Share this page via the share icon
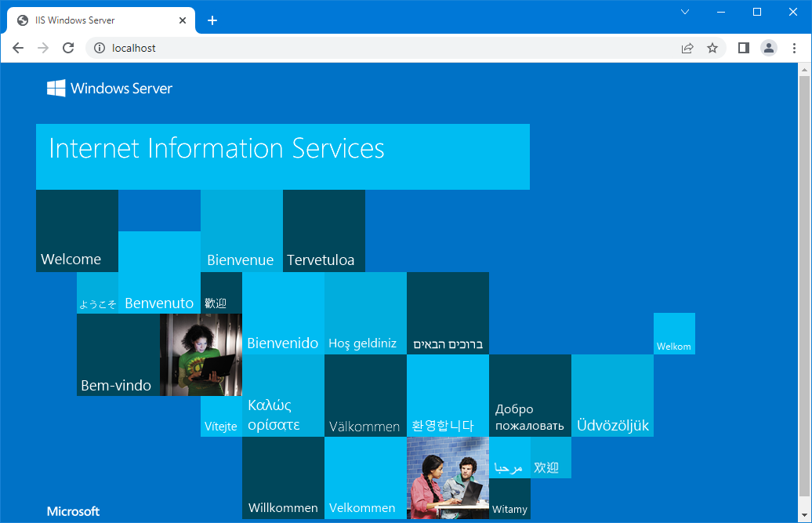Screen dimensions: 812x523 (687, 48)
